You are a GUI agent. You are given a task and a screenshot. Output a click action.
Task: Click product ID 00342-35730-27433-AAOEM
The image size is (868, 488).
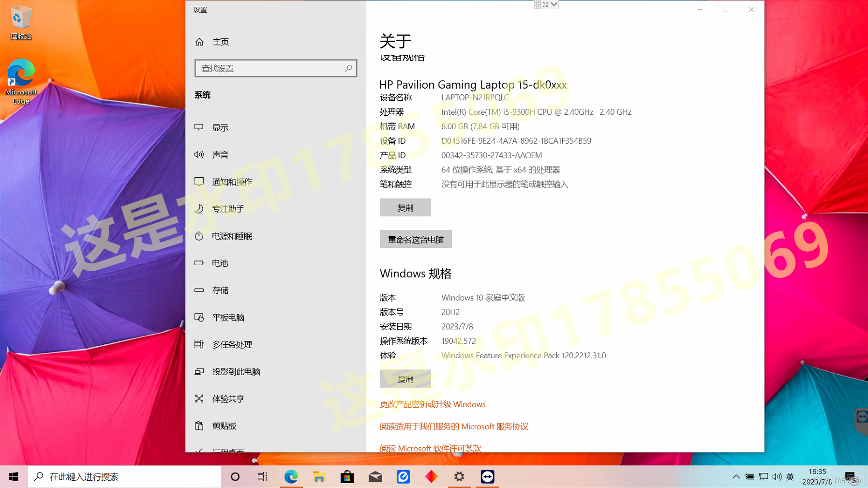(x=492, y=155)
